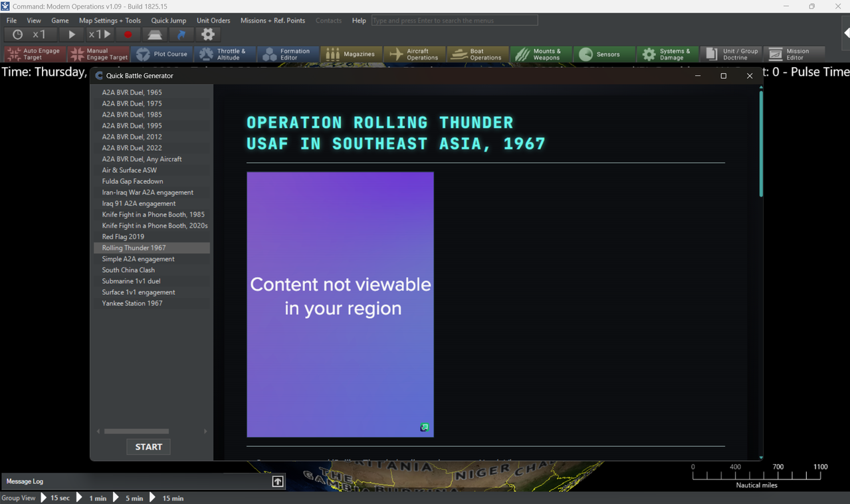The width and height of the screenshot is (850, 504).
Task: Open Throttle & Altitude settings
Action: click(x=225, y=54)
